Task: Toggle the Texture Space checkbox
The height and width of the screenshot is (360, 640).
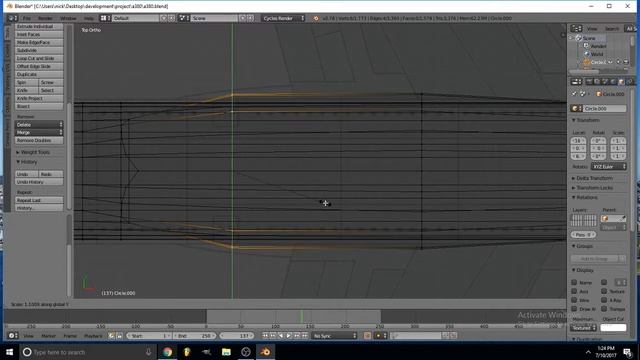Action: coord(604,291)
